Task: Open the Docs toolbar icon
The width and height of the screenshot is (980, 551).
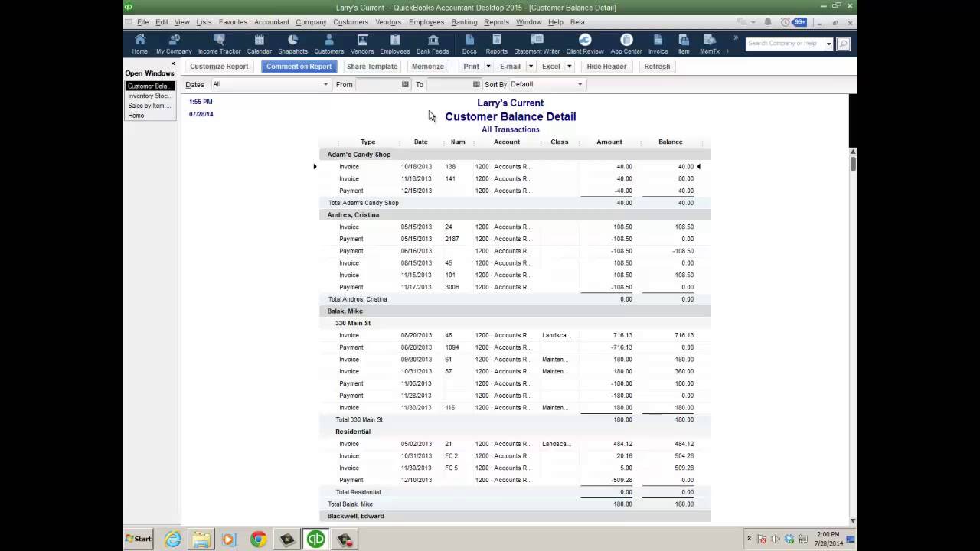Action: tap(469, 44)
